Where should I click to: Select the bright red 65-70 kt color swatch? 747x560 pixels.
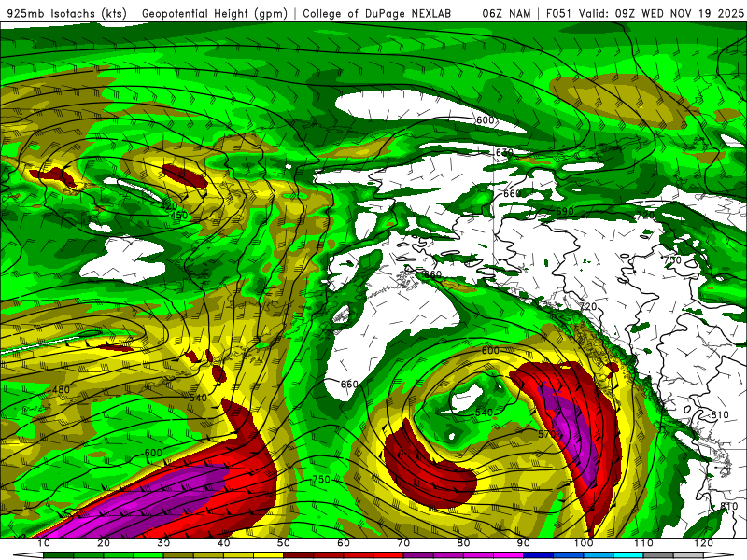click(x=388, y=555)
